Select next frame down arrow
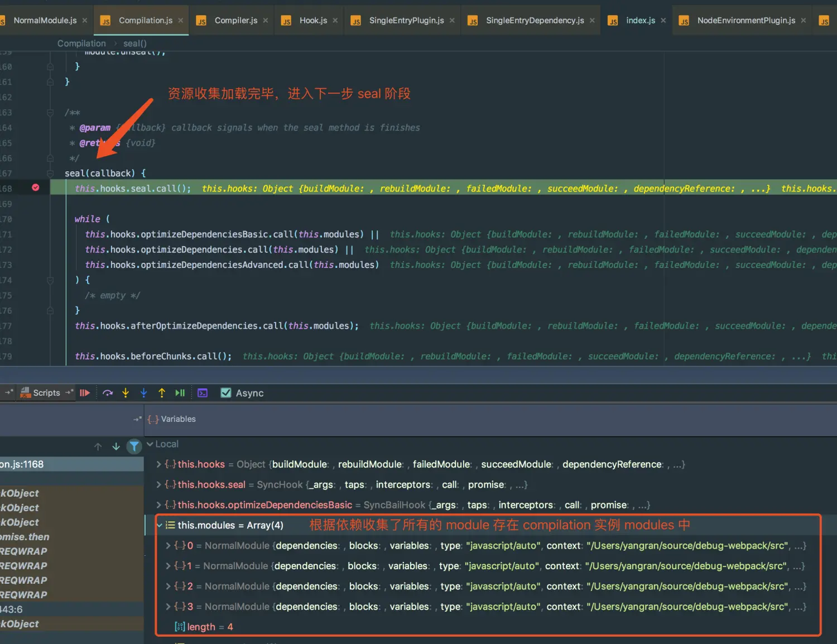This screenshot has height=644, width=837. pos(116,446)
